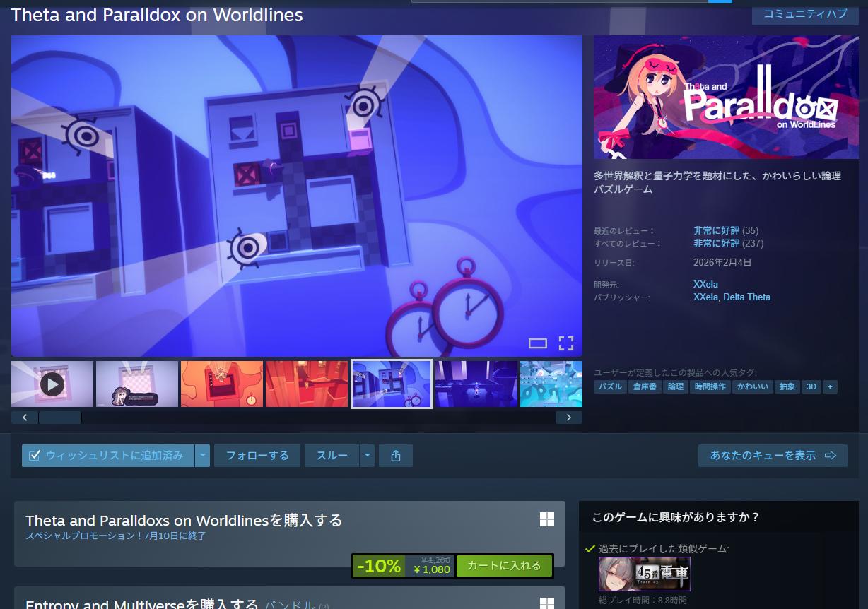Click the Paralldox header capsule image
This screenshot has height=609, width=868.
pyautogui.click(x=726, y=97)
